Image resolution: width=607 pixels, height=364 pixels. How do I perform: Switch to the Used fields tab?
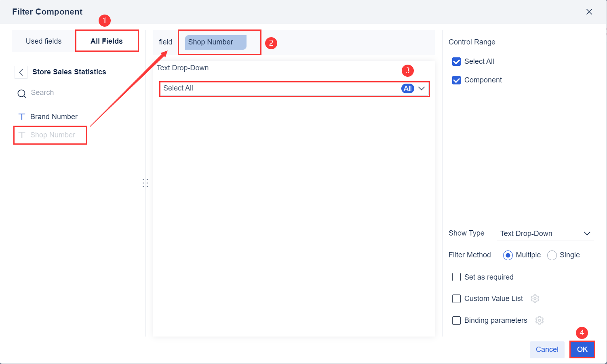tap(43, 41)
